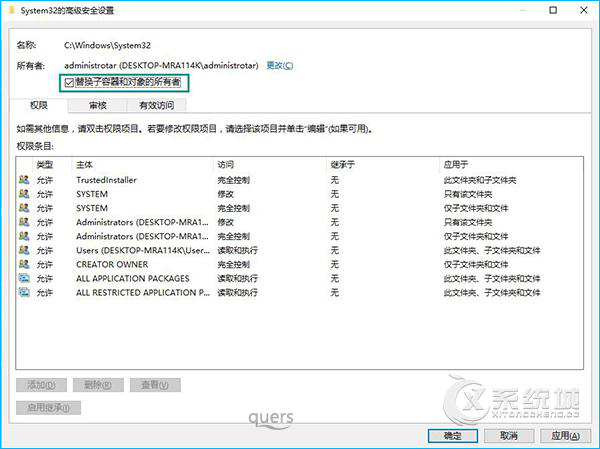Maximize the advanced security settings window
The width and height of the screenshot is (600, 449).
pos(553,10)
